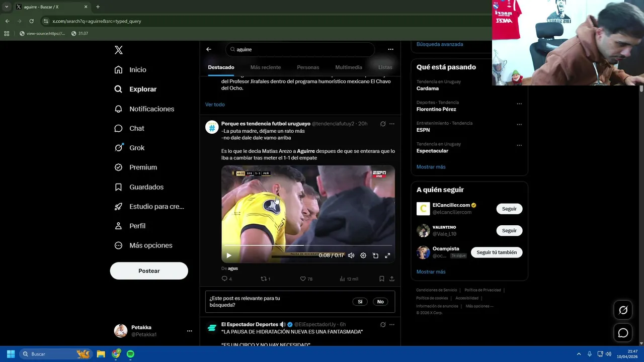Switch to Listas tab
The height and width of the screenshot is (362, 644).
pyautogui.click(x=385, y=67)
